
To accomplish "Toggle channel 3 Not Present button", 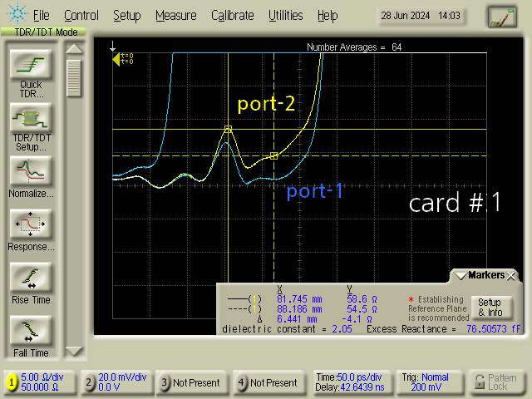I will (x=192, y=382).
